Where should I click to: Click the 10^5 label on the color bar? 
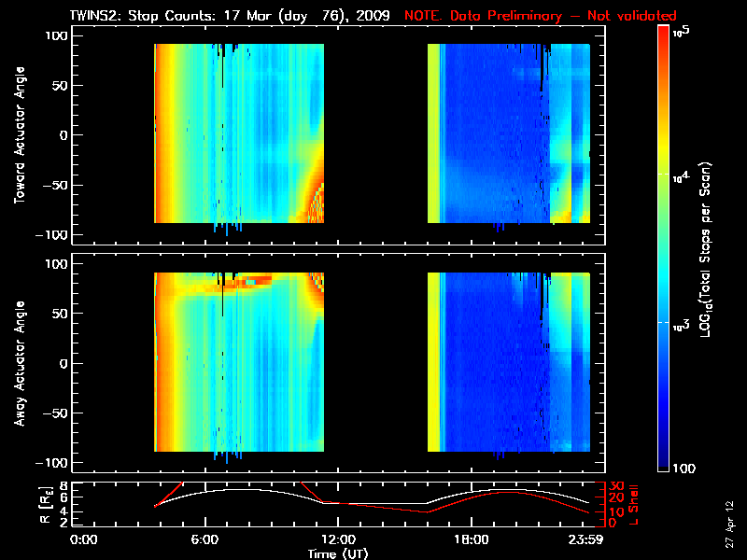[682, 32]
